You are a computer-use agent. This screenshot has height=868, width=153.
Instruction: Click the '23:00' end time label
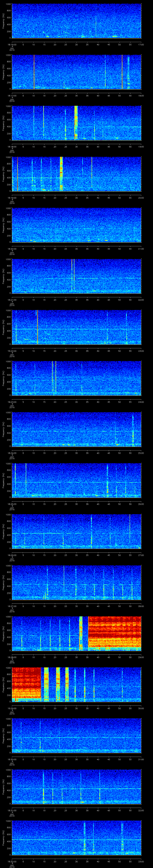141,351
